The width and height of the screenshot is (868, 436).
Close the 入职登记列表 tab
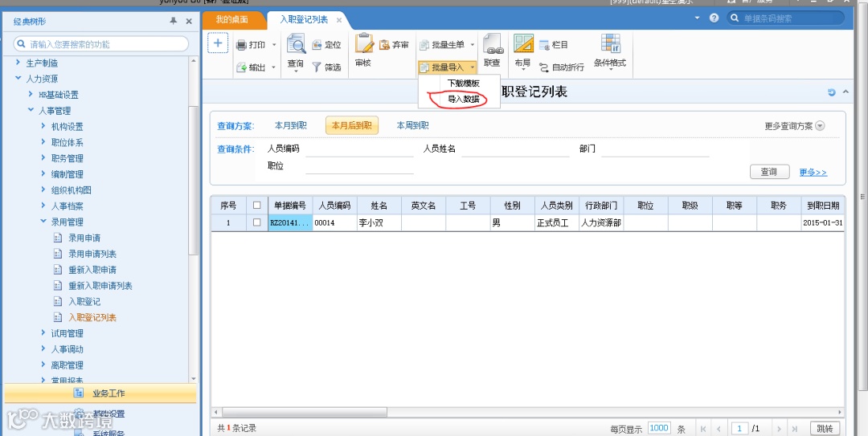point(339,20)
